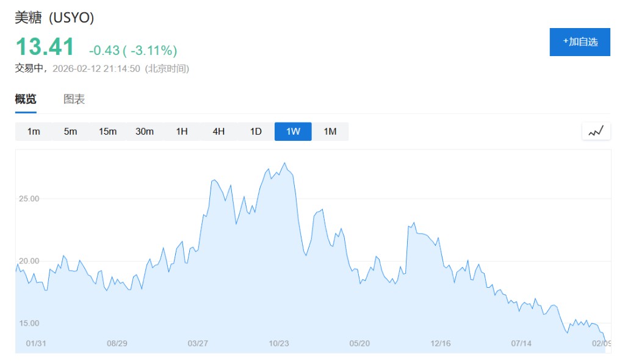Click the 美糖 (USYO) title

point(54,18)
